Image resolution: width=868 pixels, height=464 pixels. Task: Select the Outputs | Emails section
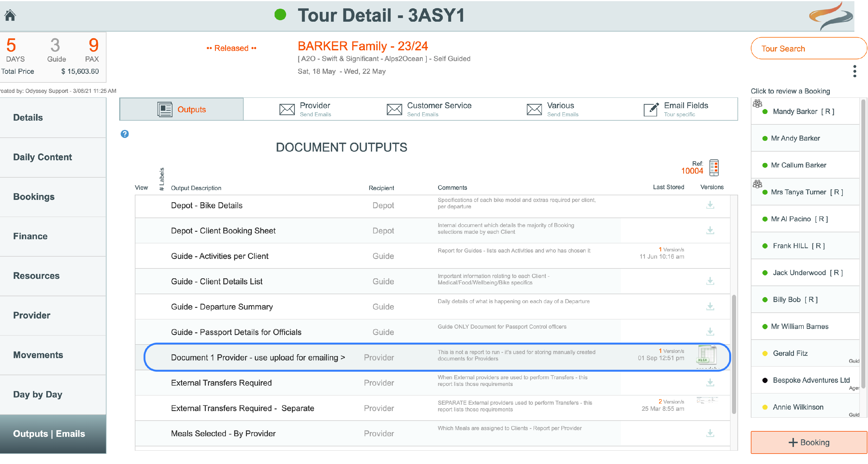[53, 434]
